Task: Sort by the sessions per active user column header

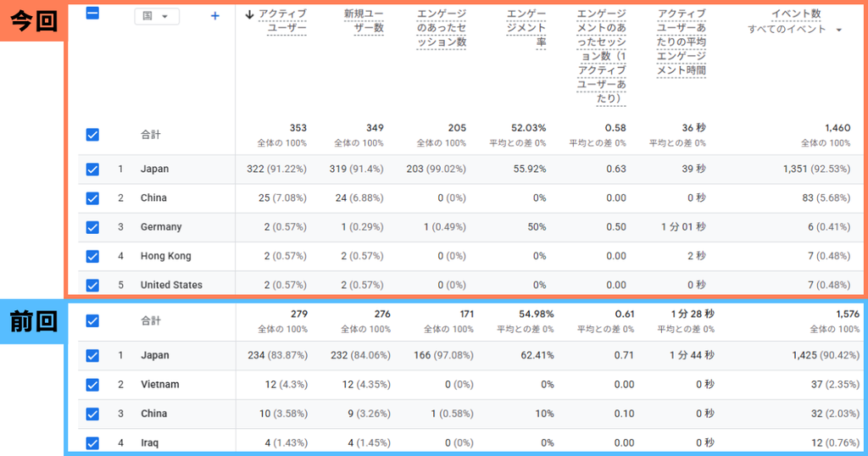Action: click(x=601, y=57)
